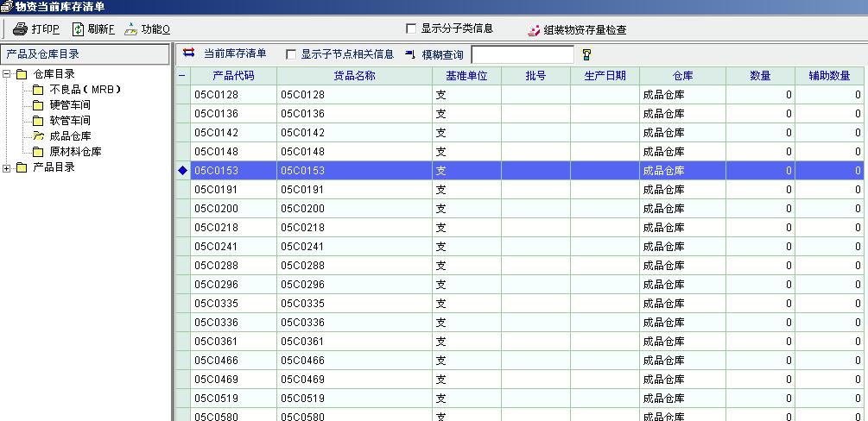Screen dimensions: 868x421
Task: Click the 数量 column header
Action: [x=760, y=76]
